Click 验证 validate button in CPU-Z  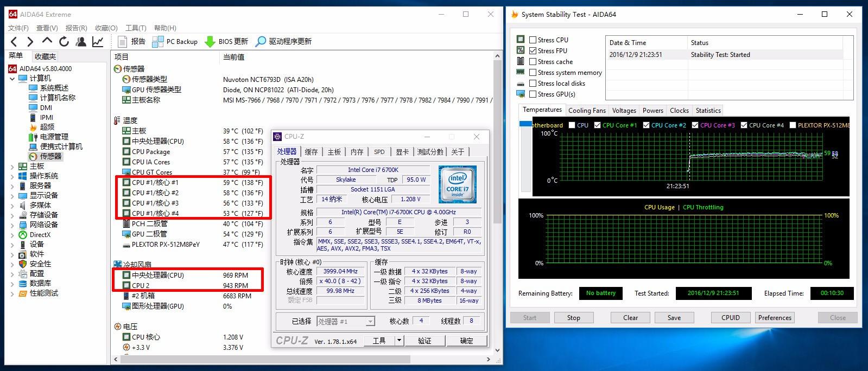tap(424, 341)
